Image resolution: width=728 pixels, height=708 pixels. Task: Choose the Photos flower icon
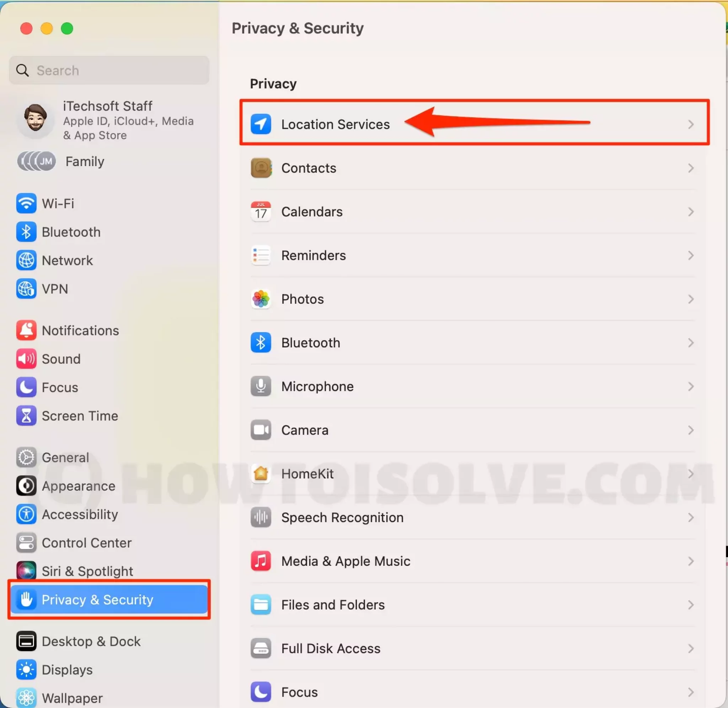tap(261, 299)
